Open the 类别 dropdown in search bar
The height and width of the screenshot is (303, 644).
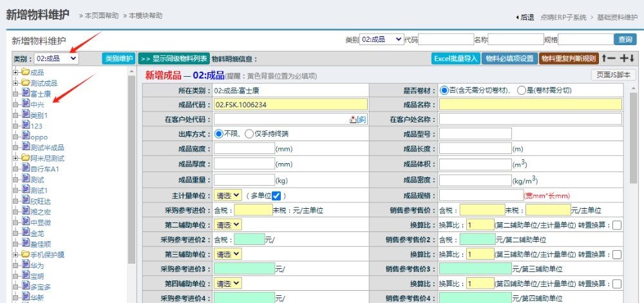pos(381,39)
